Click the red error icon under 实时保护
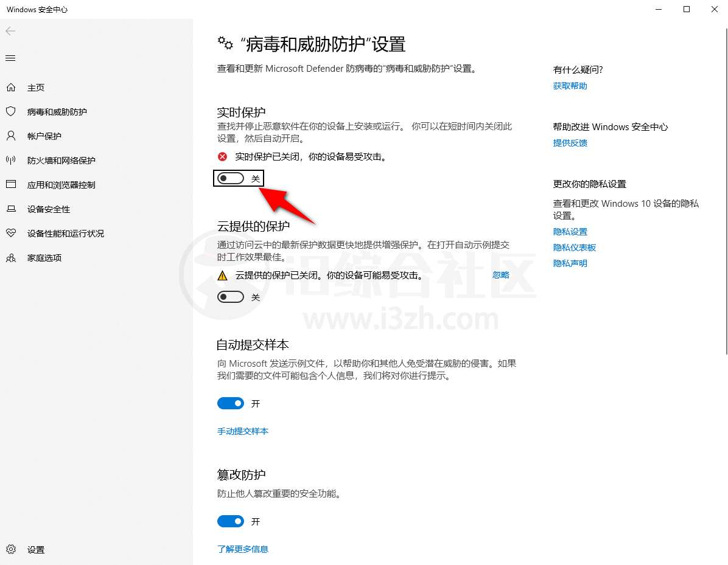Image resolution: width=728 pixels, height=565 pixels. 222,157
